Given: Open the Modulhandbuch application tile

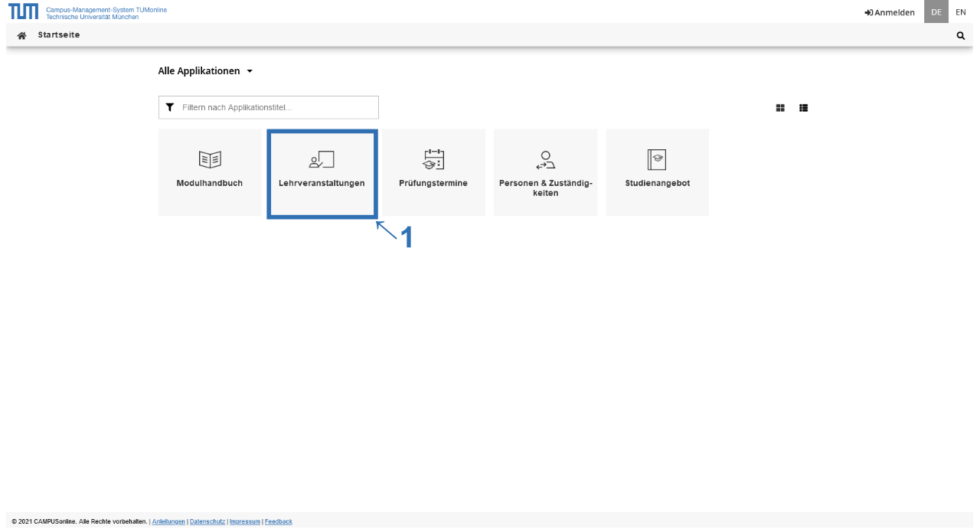Looking at the screenshot, I should coord(210,172).
